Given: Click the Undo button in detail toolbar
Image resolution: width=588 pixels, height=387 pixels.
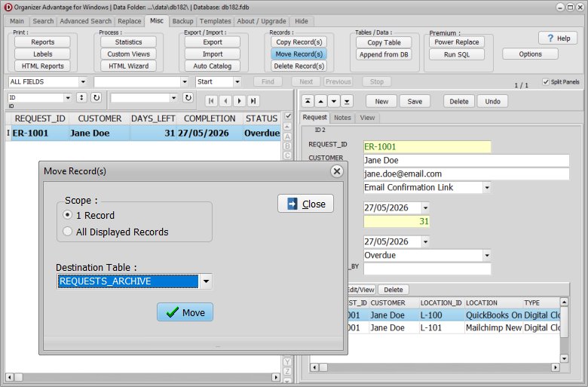Looking at the screenshot, I should [492, 101].
